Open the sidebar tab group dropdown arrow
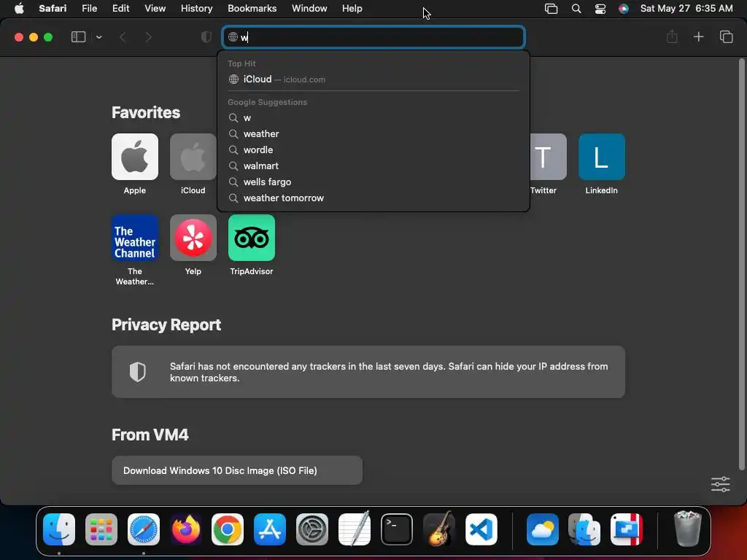This screenshot has height=560, width=747. 98,37
